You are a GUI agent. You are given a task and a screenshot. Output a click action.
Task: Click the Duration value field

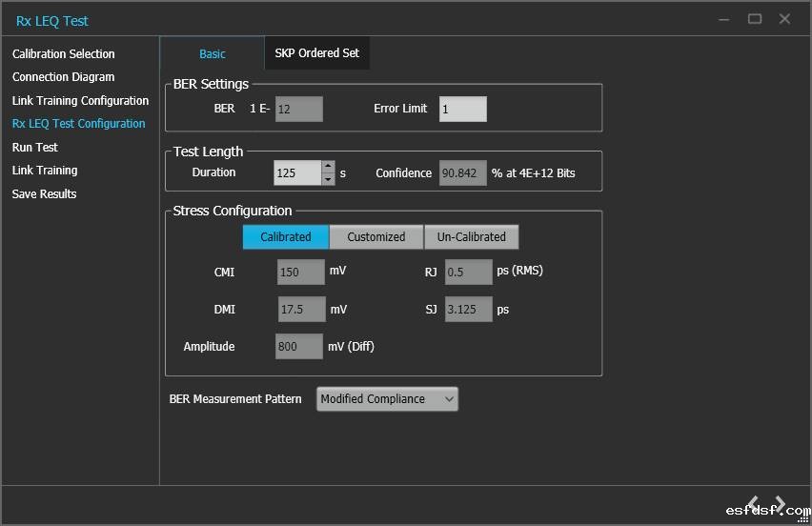[x=297, y=172]
